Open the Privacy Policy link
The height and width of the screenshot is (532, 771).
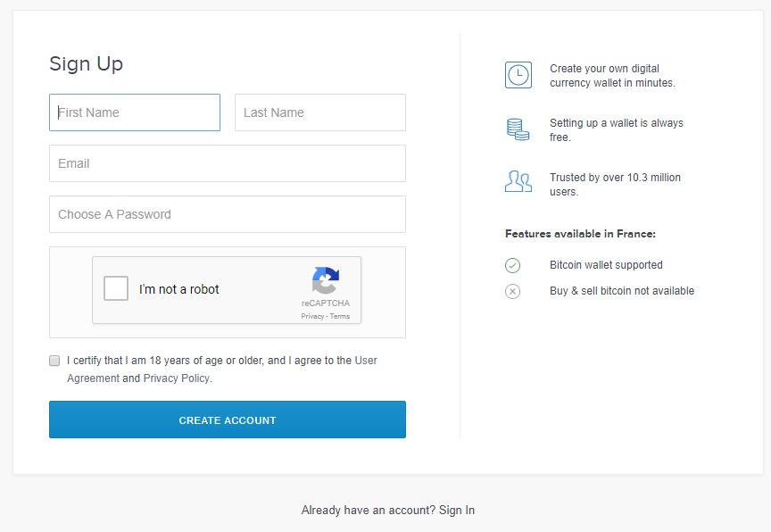click(177, 378)
